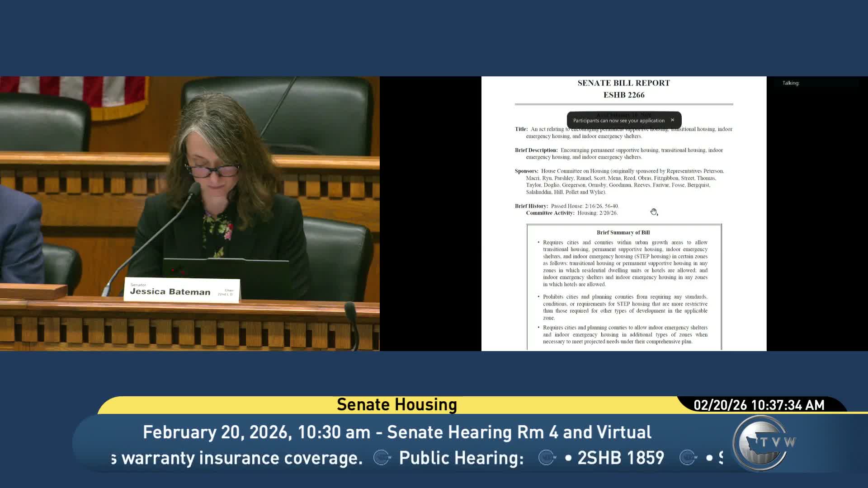Image resolution: width=868 pixels, height=488 pixels.
Task: Click the hearing room info line
Action: [x=396, y=432]
